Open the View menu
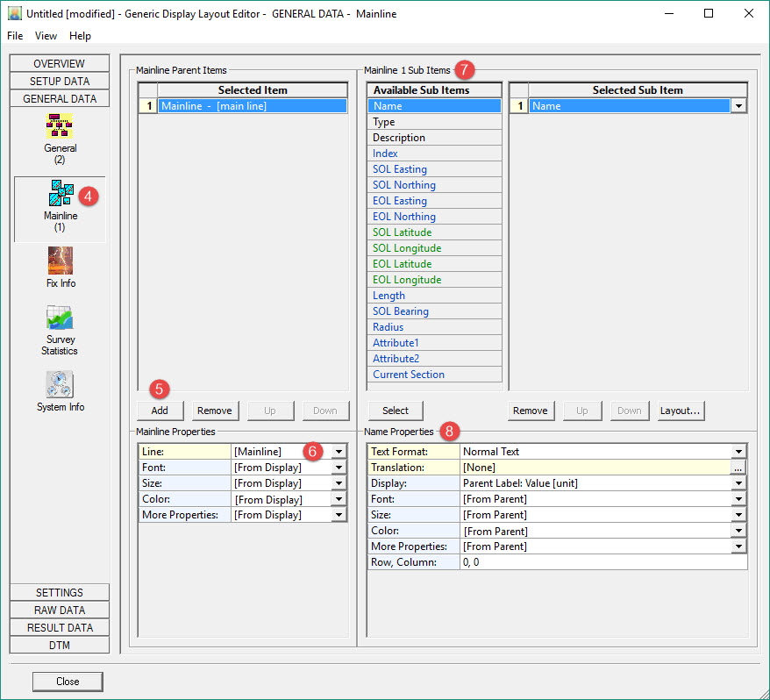This screenshot has height=700, width=770. click(x=46, y=36)
